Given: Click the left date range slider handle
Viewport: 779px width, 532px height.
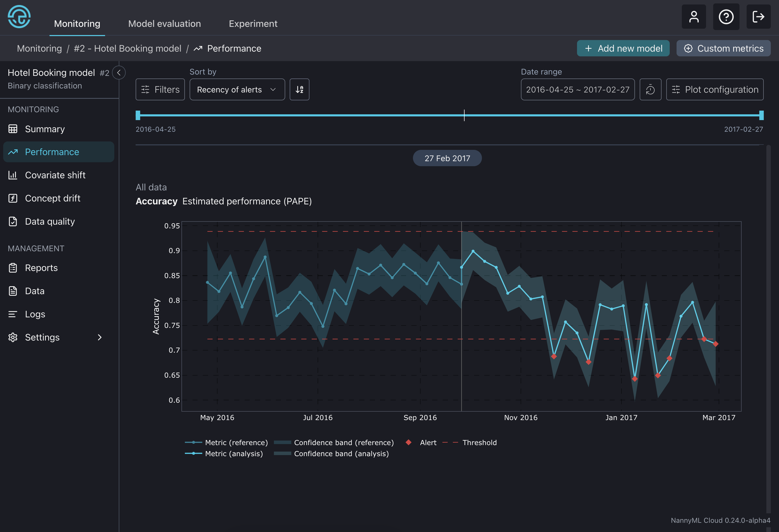Looking at the screenshot, I should point(138,115).
